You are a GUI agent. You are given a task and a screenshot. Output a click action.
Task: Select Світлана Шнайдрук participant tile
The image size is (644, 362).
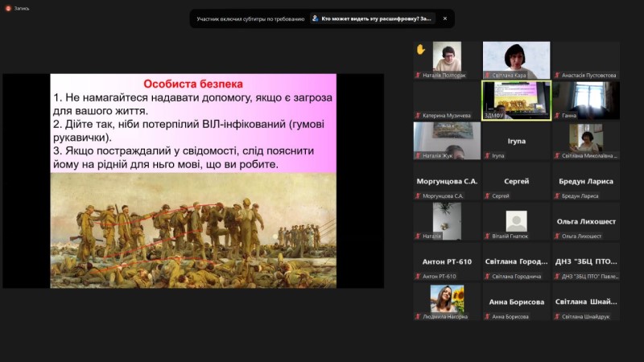click(586, 301)
